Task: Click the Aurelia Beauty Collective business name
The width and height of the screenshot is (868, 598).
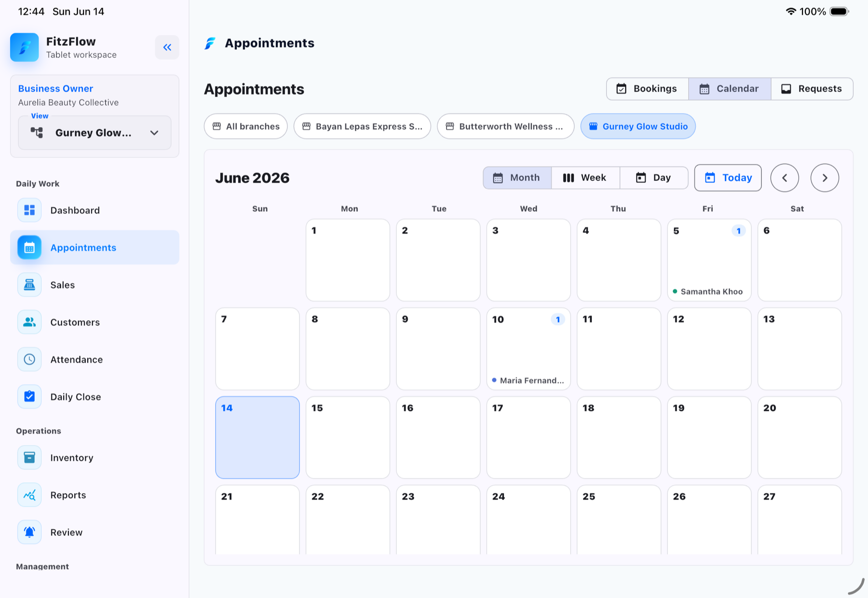Action: [68, 102]
